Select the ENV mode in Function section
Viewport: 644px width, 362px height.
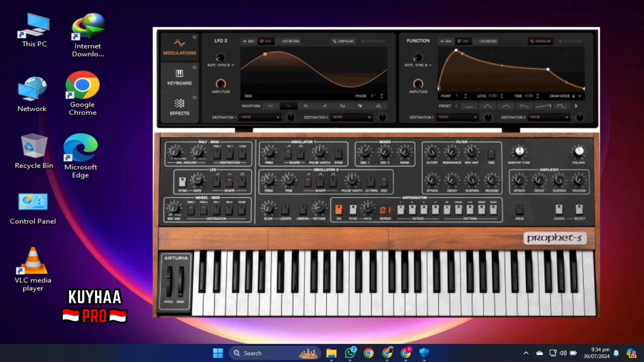[x=446, y=41]
